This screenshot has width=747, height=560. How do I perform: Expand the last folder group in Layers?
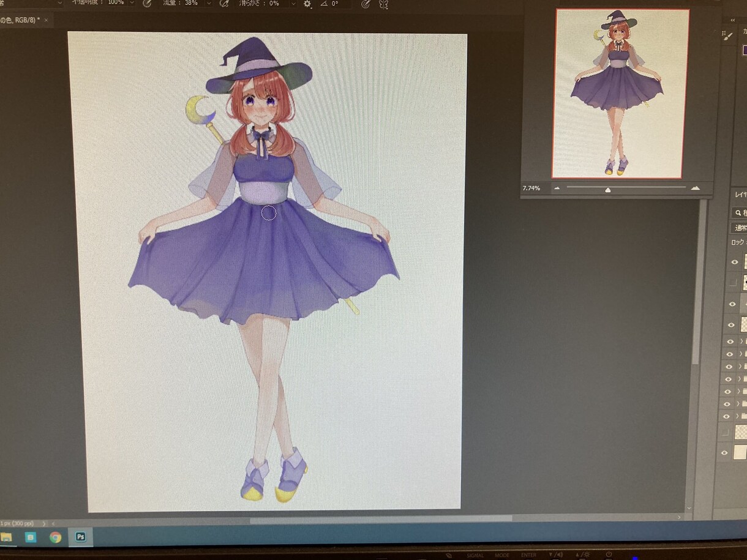738,416
